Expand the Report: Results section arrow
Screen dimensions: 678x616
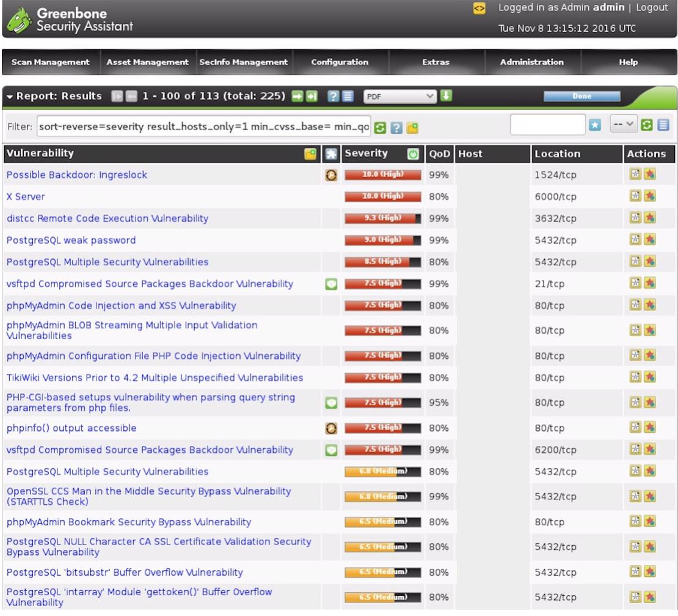click(x=10, y=97)
